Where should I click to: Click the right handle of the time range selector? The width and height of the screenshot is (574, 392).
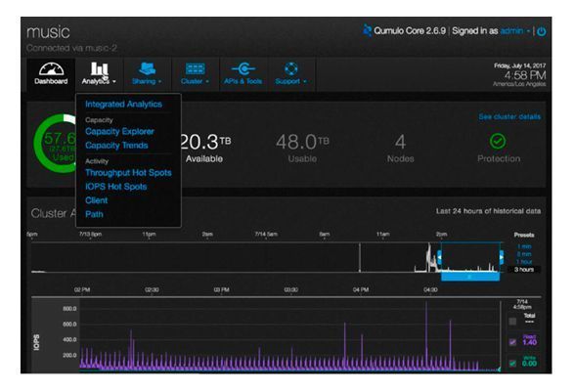[x=502, y=257]
